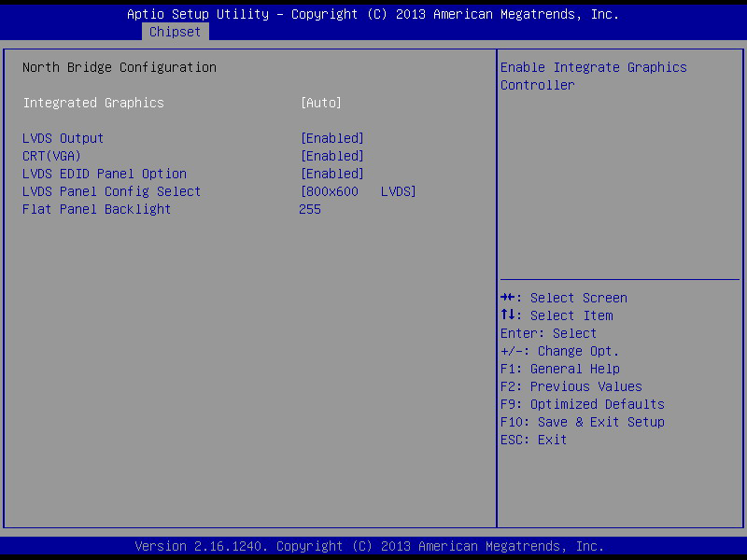
Task: Select the LVDS Output setting label
Action: [63, 138]
